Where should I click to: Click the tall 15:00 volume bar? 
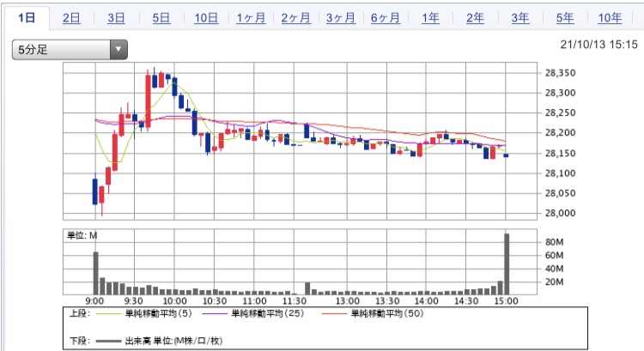507,264
